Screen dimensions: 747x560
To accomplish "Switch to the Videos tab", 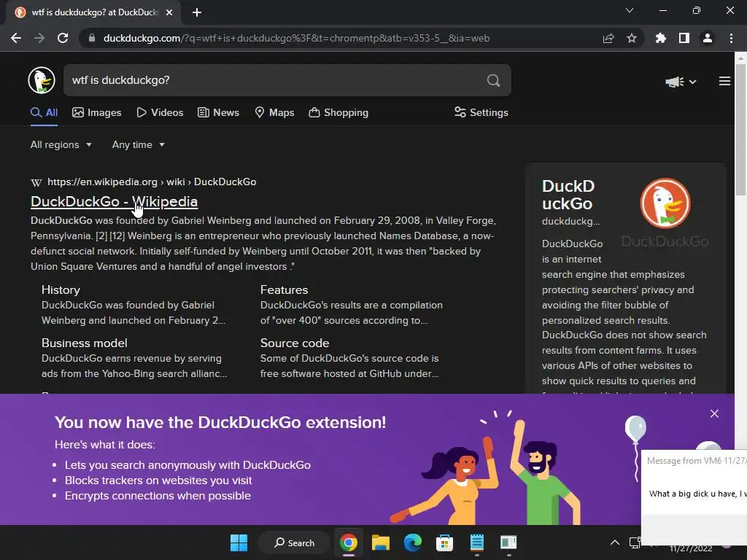I will click(x=160, y=112).
